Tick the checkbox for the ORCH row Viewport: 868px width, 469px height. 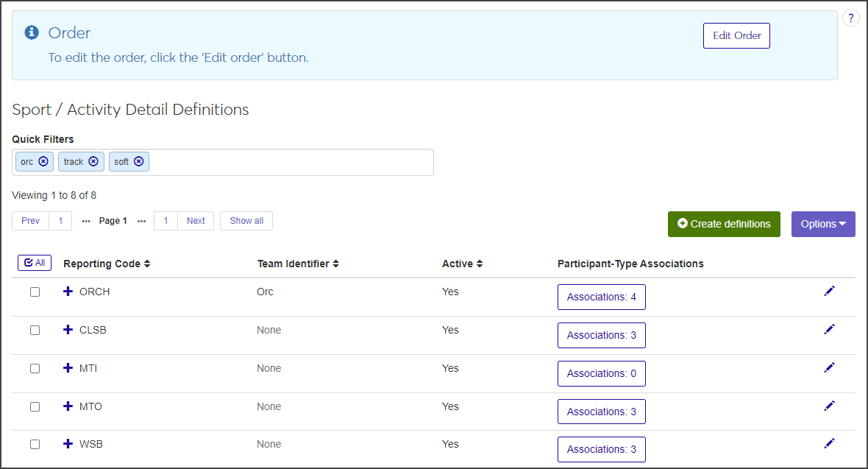point(35,292)
